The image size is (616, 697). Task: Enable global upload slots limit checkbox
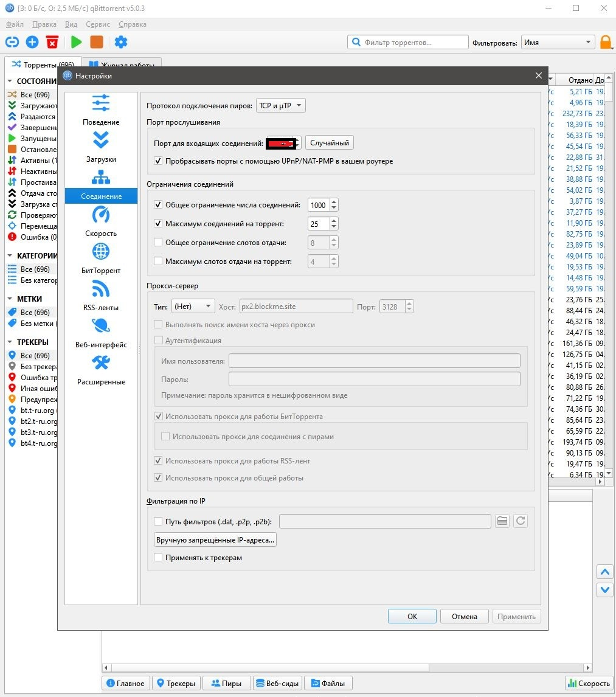coord(158,243)
